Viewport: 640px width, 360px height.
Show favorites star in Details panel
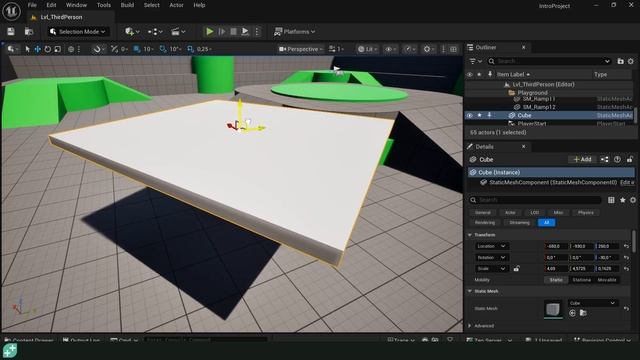pos(622,200)
